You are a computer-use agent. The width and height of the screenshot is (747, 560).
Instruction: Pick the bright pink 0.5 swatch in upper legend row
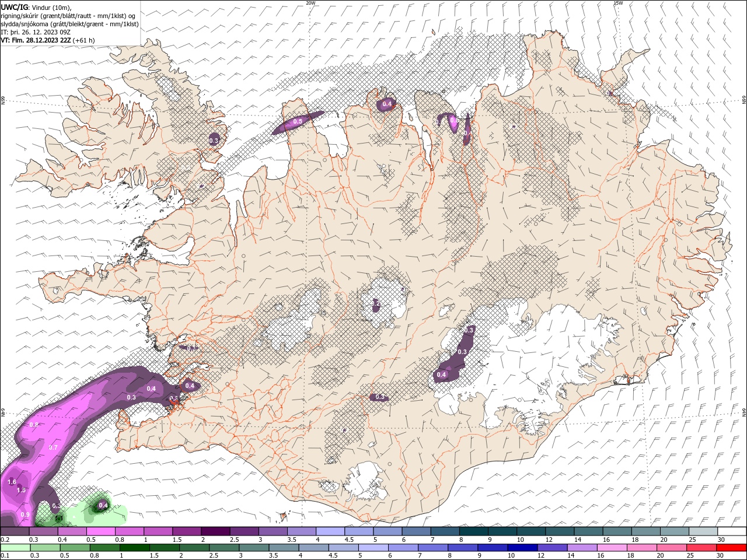[x=100, y=531]
